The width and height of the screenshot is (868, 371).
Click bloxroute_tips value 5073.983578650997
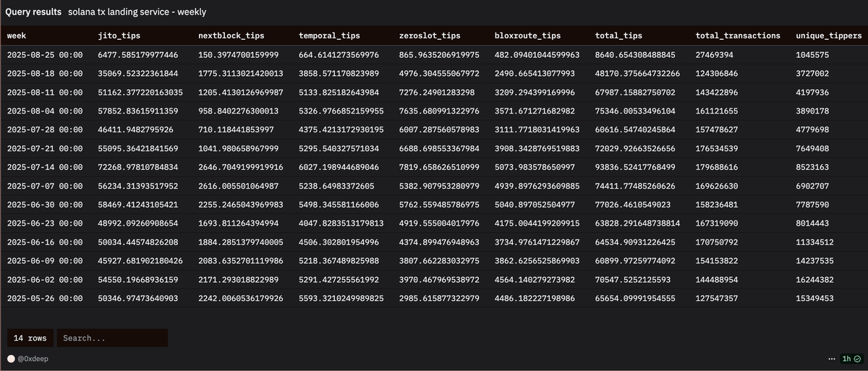point(535,167)
